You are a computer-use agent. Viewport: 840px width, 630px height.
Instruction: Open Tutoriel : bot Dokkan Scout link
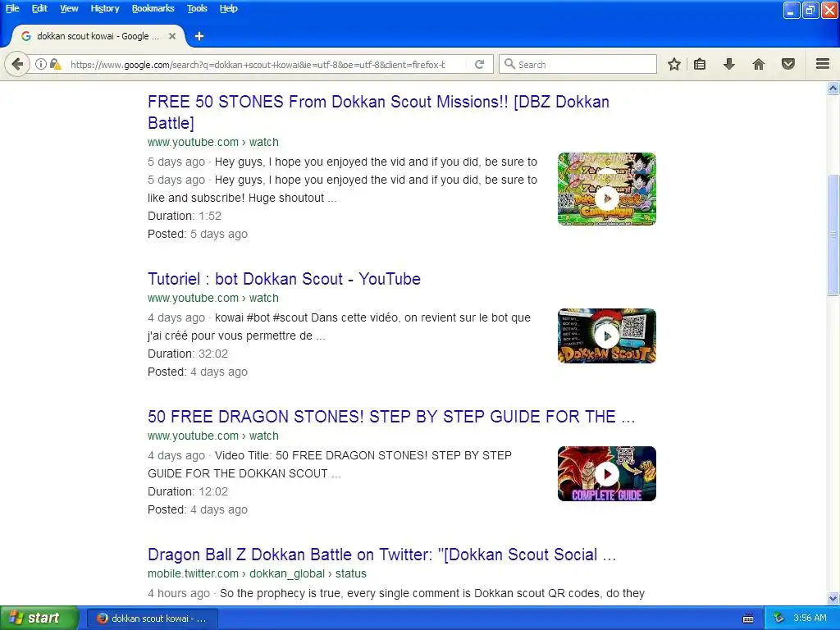[x=284, y=279]
